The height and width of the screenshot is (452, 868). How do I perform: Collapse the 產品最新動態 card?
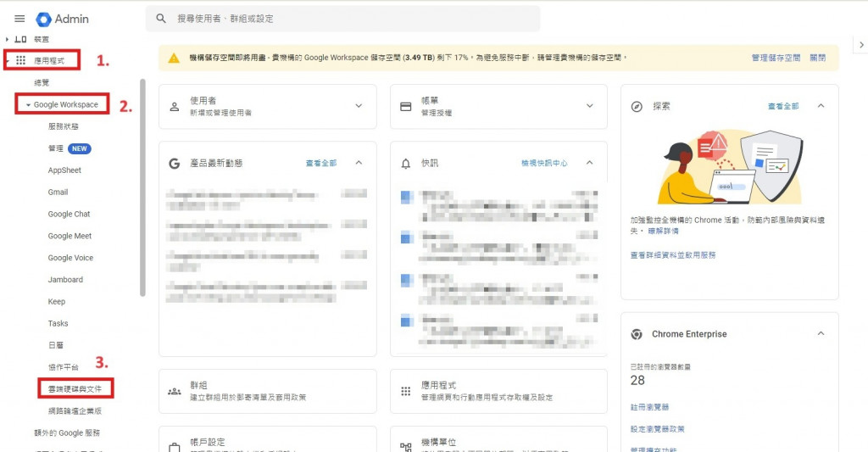tap(359, 163)
